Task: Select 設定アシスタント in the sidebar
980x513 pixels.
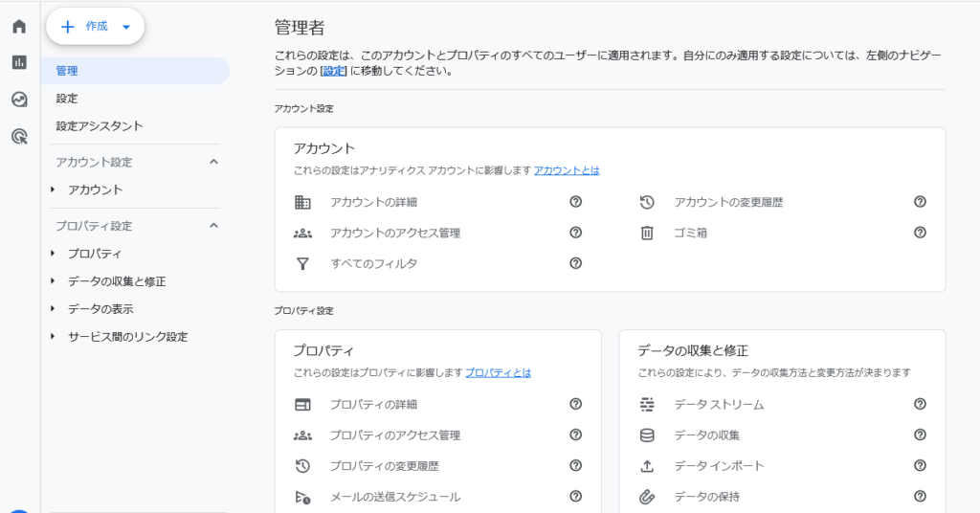Action: pos(100,126)
